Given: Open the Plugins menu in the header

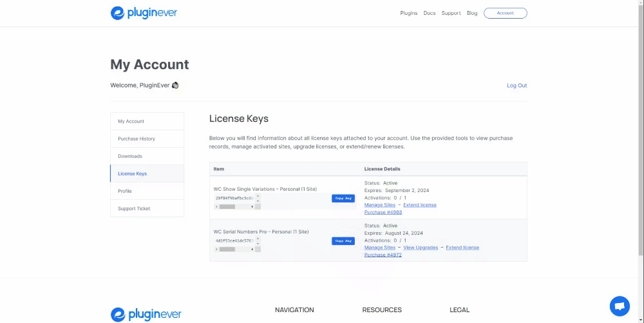Looking at the screenshot, I should [409, 13].
